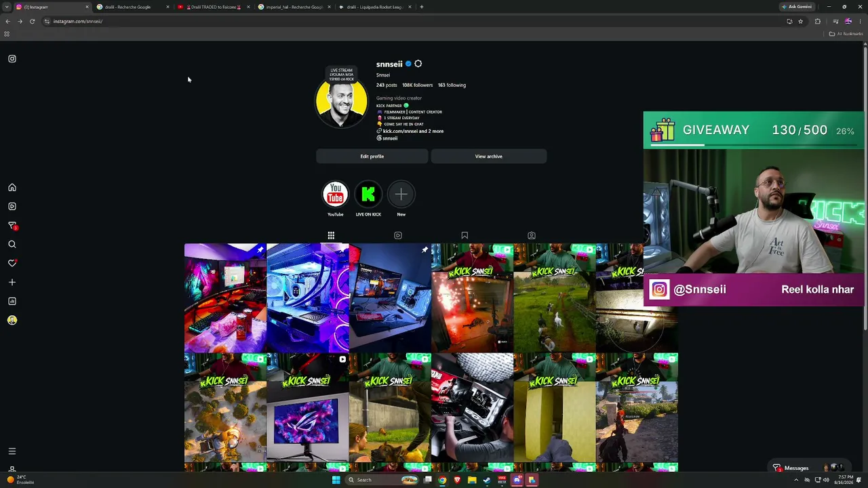Open the media controls icon in toolbar
Image resolution: width=868 pixels, height=488 pixels.
click(835, 22)
